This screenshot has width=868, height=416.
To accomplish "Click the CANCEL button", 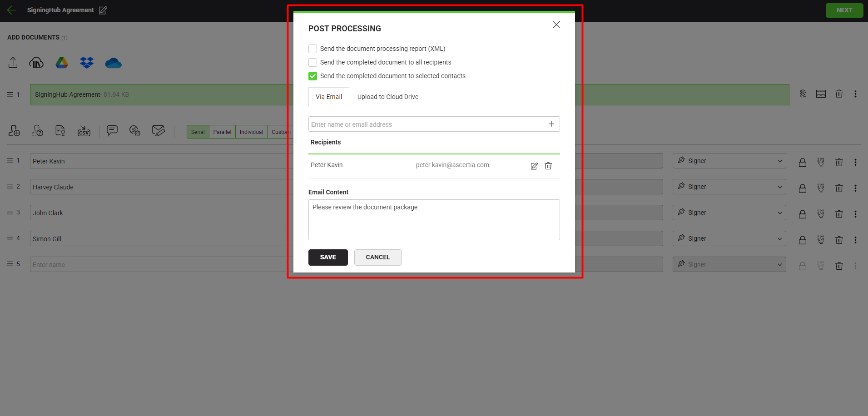I will 378,257.
